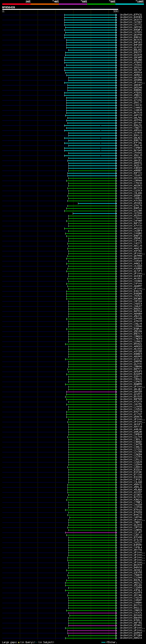Select hit label UniRef100_Q42605
This screenshot has height=644, width=146.
pos(131,55)
